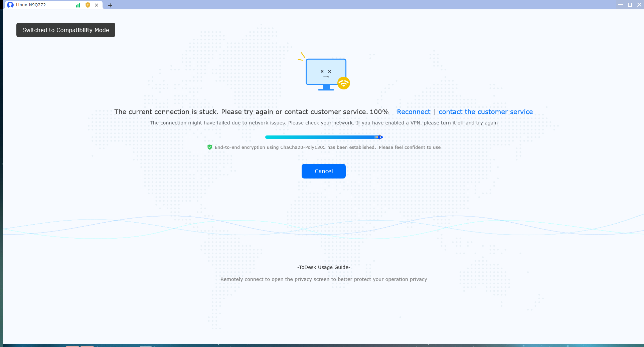Click the privacy screen usage tip text
Screen dimensions: 644x347
click(x=324, y=279)
